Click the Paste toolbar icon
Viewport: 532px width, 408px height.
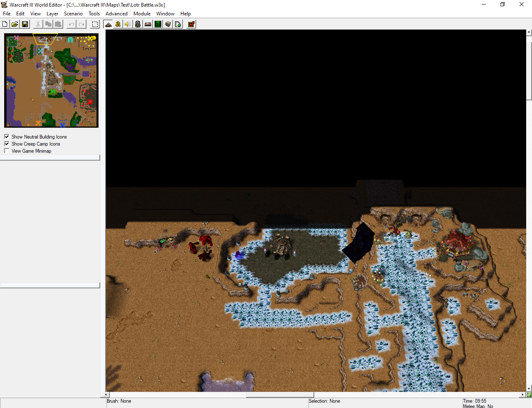tap(58, 24)
